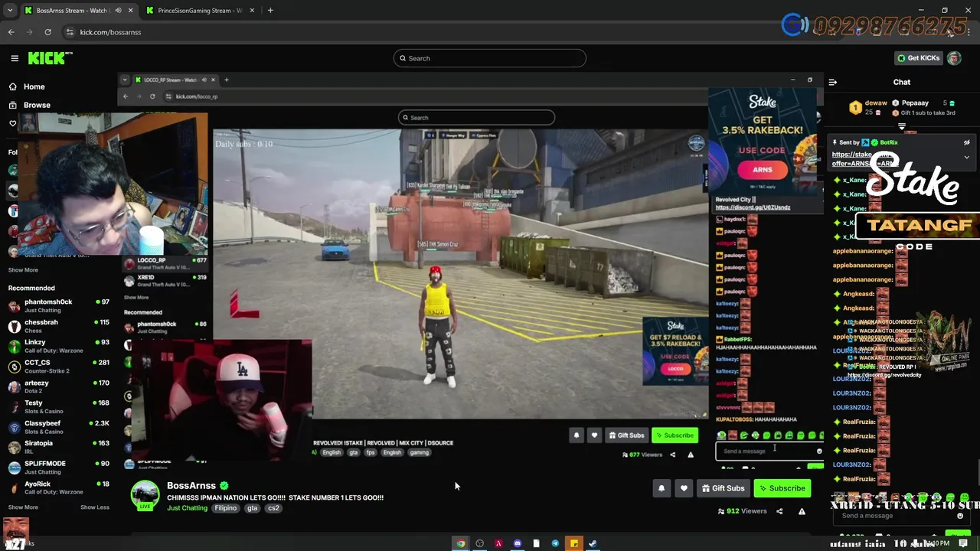Screen dimensions: 980x551
Task: Open Siratopia recommended channel
Action: 58,447
